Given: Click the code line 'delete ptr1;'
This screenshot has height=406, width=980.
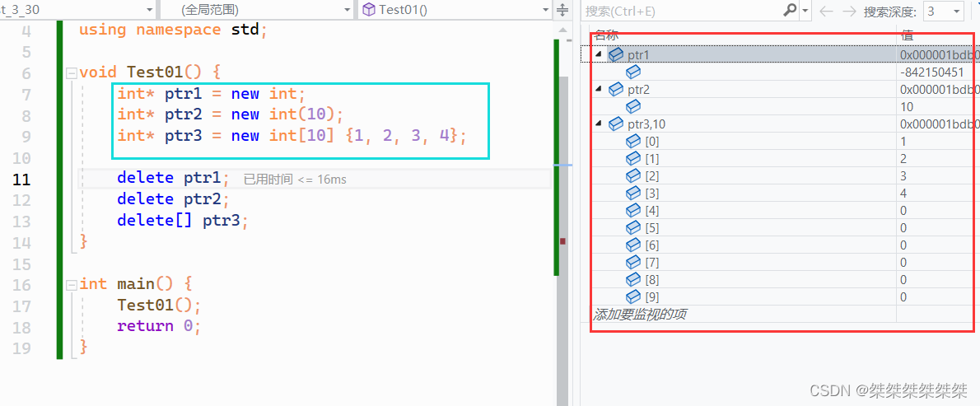Looking at the screenshot, I should click(x=174, y=178).
